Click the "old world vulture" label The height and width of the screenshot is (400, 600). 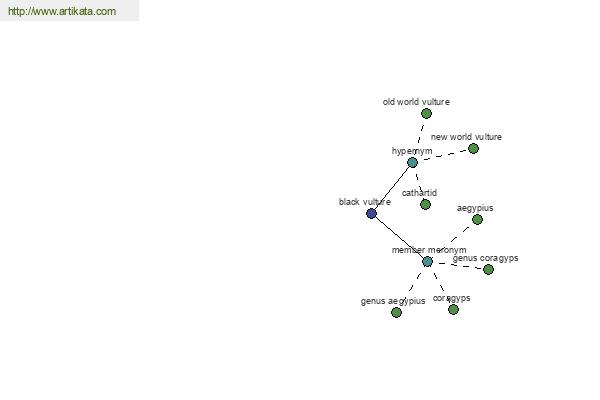416,102
